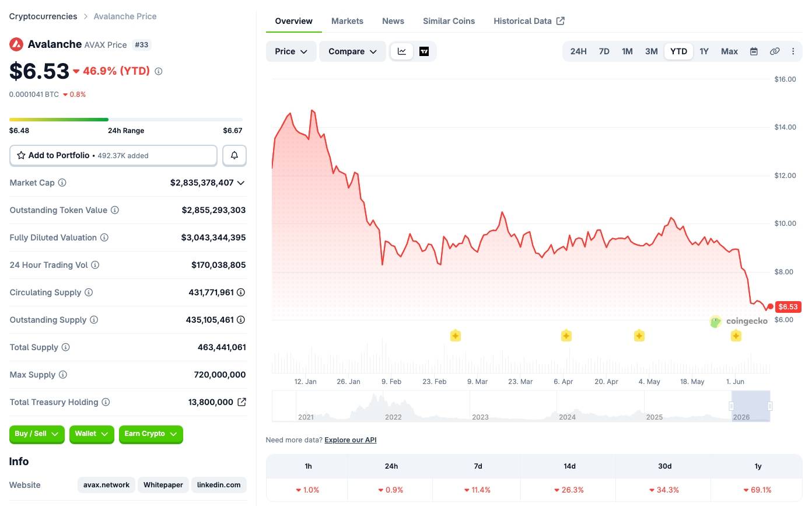Open Outstanding Supply label info icon

(94, 320)
